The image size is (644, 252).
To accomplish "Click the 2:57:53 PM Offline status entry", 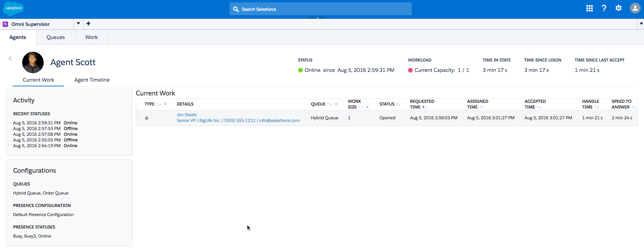I will click(x=45, y=129).
